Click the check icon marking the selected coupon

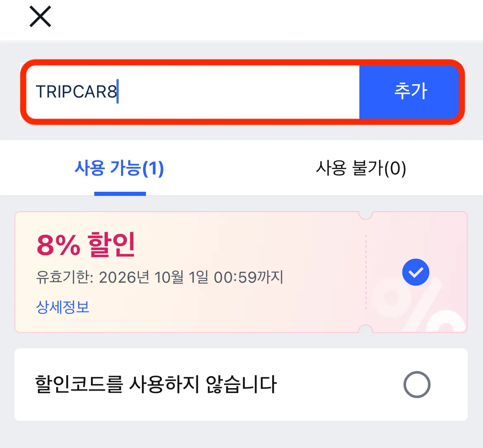pos(416,272)
